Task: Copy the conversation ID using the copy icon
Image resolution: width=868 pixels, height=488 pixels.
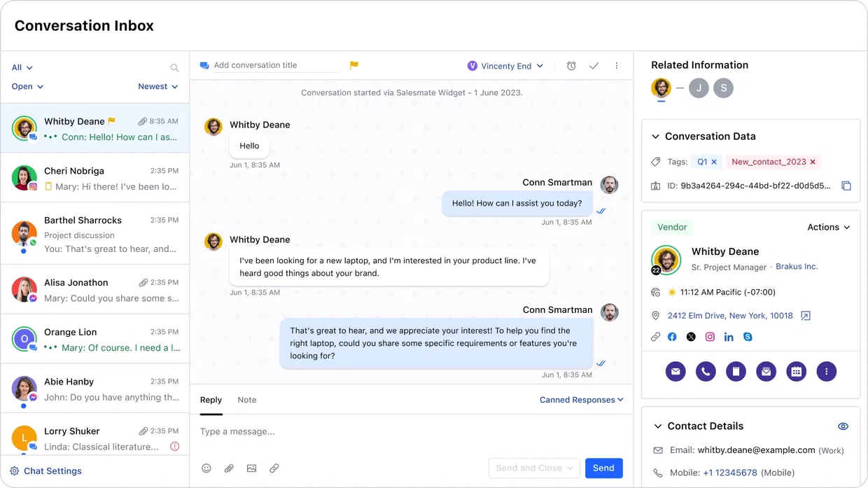Action: (x=846, y=186)
